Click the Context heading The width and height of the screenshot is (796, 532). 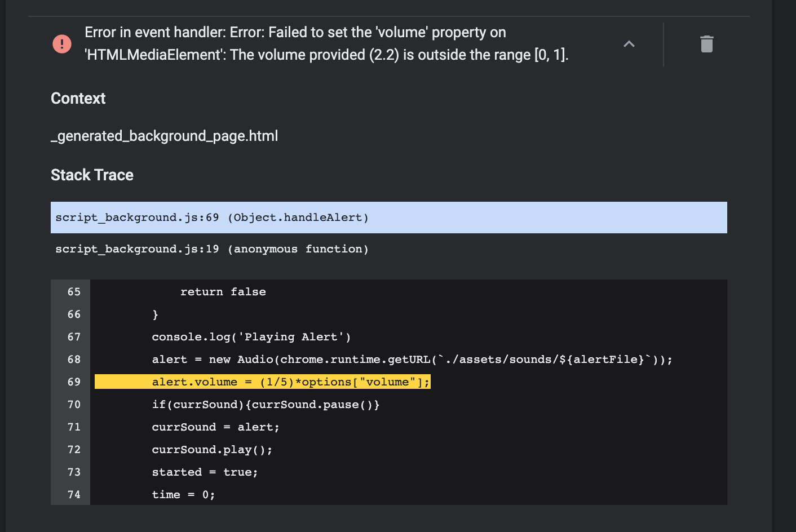(78, 99)
